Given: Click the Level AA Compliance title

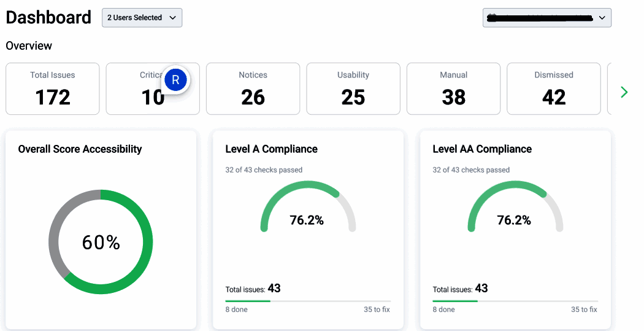Looking at the screenshot, I should (x=482, y=149).
